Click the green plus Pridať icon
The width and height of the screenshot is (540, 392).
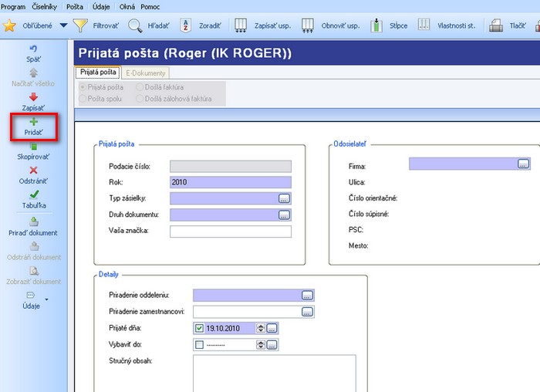pyautogui.click(x=33, y=122)
